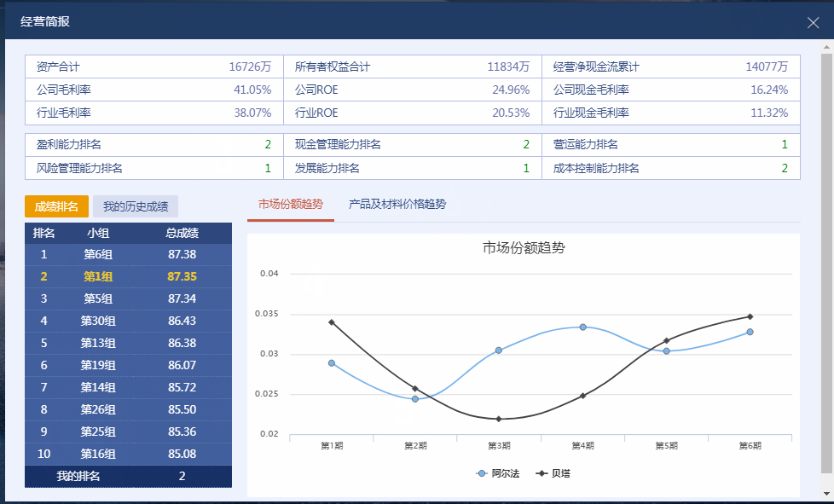This screenshot has width=834, height=504.
Task: Click 行业现金毛利率 value 11.32%
Action: coord(769,113)
